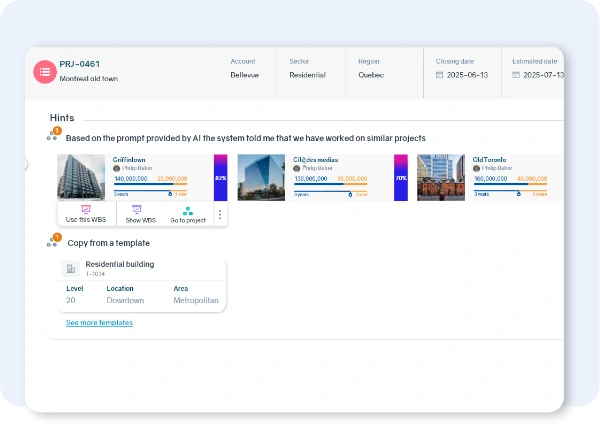Click the PRJ-0461 project ID link

[x=80, y=62]
